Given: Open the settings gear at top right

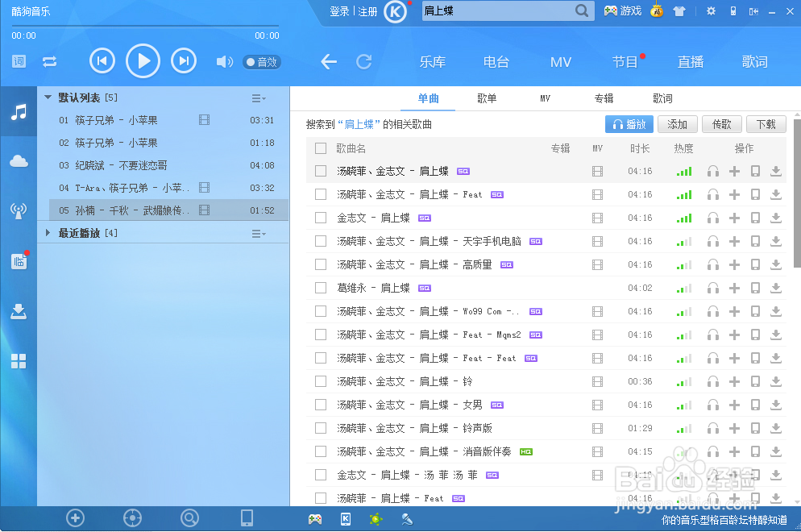Looking at the screenshot, I should [x=710, y=10].
